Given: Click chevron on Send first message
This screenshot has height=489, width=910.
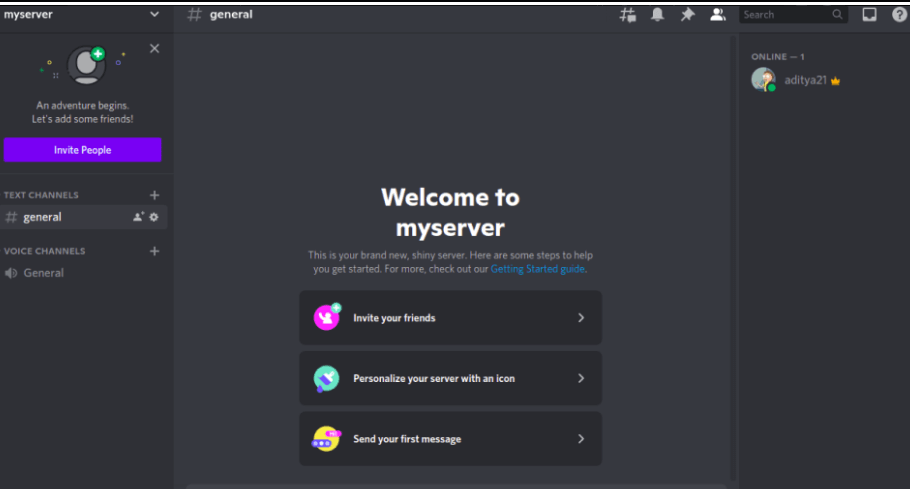Looking at the screenshot, I should (x=581, y=439).
